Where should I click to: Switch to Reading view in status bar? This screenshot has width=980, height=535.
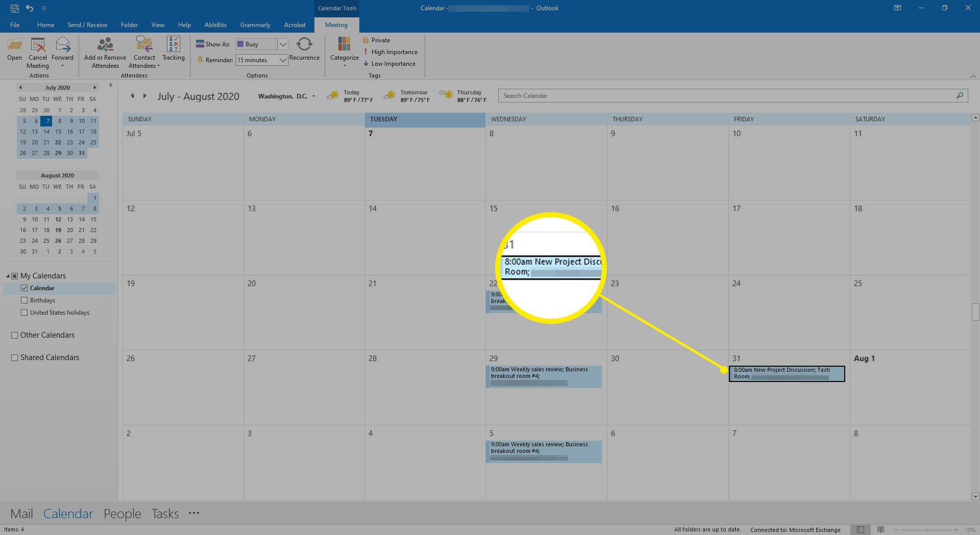880,529
